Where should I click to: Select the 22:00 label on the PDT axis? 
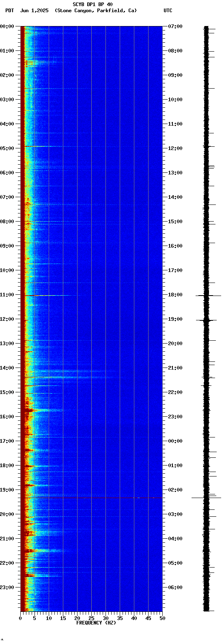[x=6, y=563]
